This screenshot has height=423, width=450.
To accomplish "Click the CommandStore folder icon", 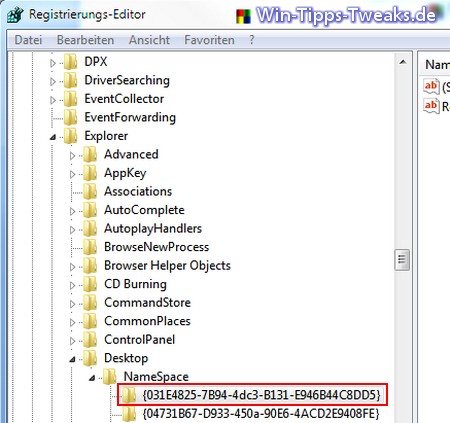I will point(90,303).
